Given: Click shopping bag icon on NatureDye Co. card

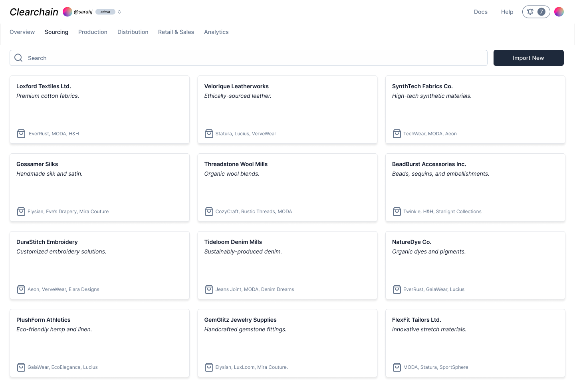Looking at the screenshot, I should [397, 289].
